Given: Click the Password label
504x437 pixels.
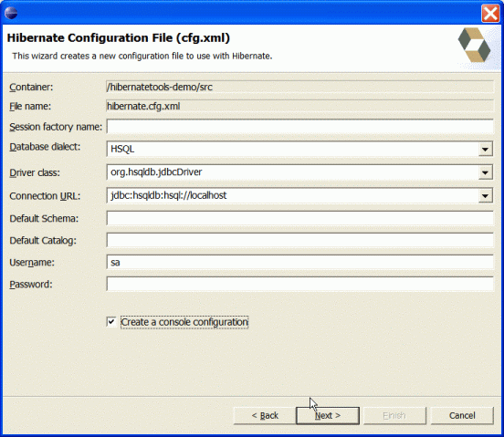Looking at the screenshot, I should pos(31,285).
